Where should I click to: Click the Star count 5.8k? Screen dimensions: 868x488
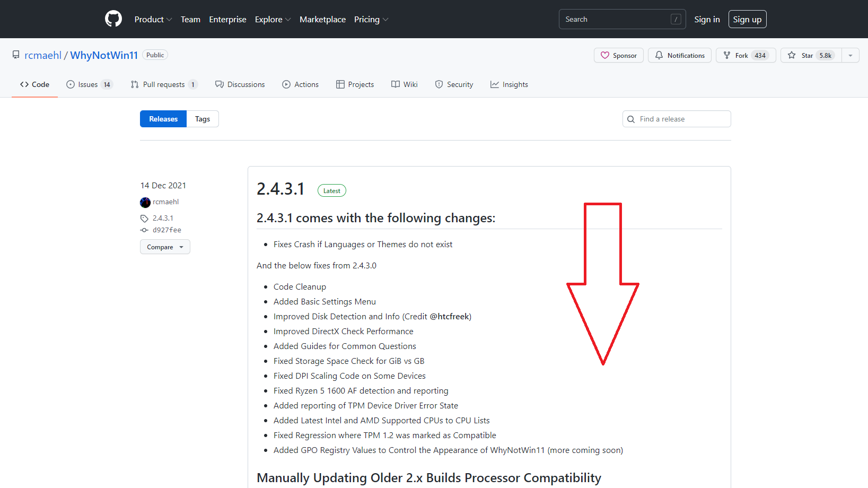click(x=825, y=55)
